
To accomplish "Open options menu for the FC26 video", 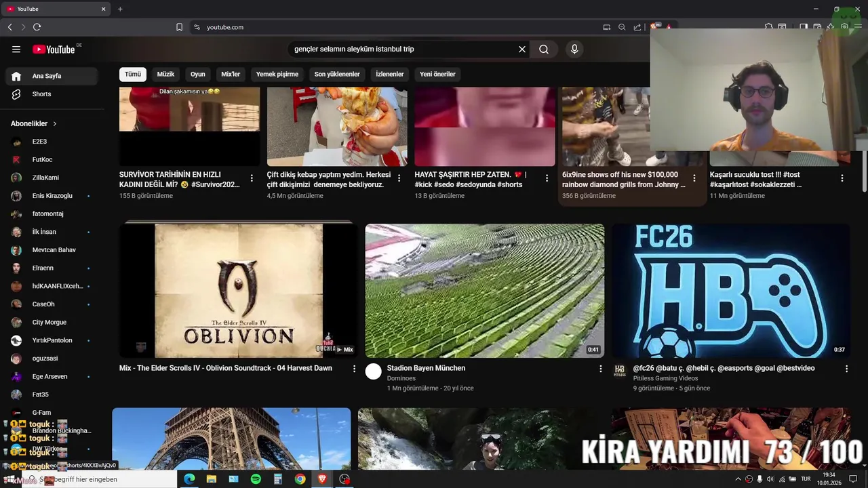I will click(x=846, y=369).
